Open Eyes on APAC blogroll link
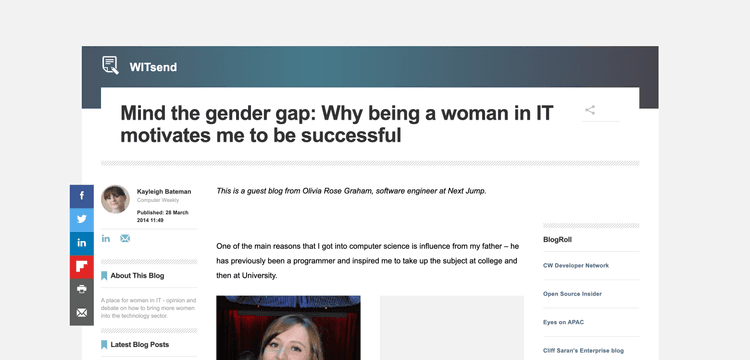Viewport: 750px width, 360px height. (x=563, y=322)
